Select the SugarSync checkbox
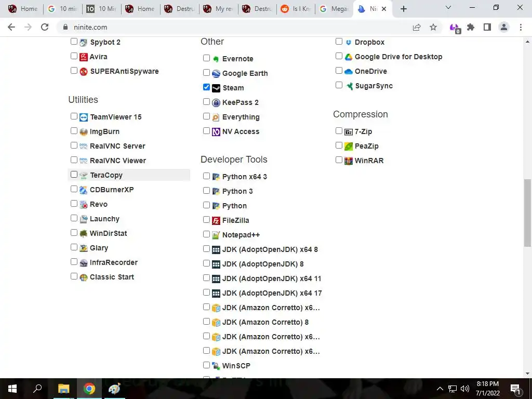Viewport: 532px width, 399px height. (339, 85)
